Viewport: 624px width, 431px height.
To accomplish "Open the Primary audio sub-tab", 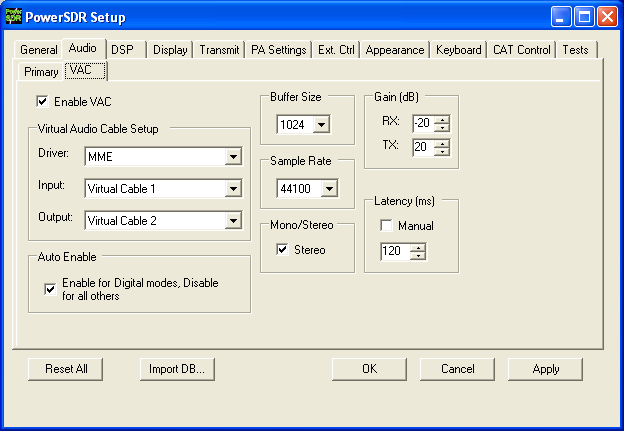I will pyautogui.click(x=41, y=71).
